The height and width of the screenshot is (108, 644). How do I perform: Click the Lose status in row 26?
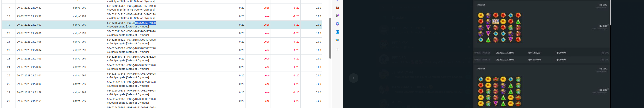coord(266,84)
